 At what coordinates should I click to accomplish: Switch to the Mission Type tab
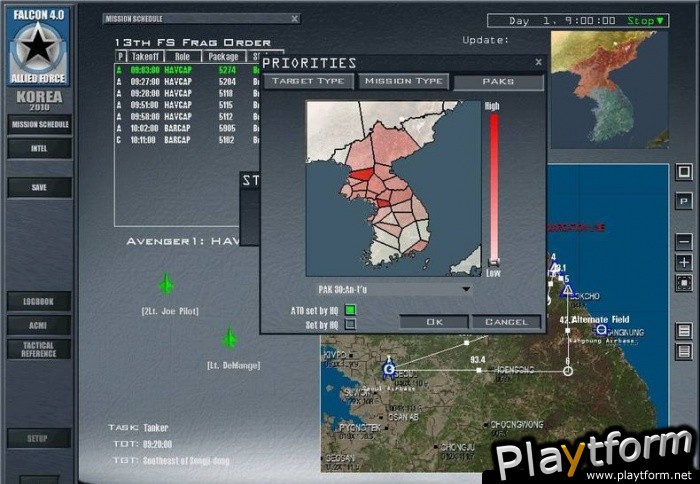[403, 82]
